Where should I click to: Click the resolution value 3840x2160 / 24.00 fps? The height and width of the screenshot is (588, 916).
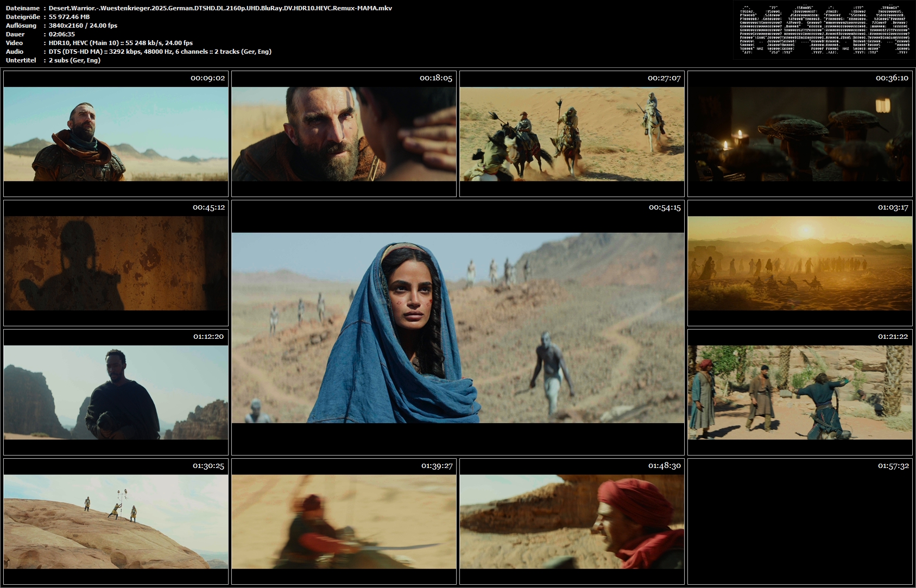83,26
